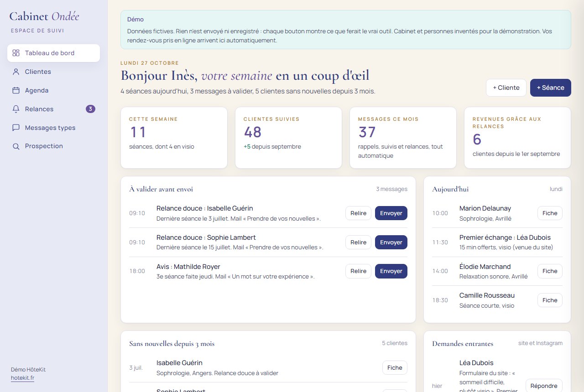The height and width of the screenshot is (392, 584).
Task: Relire the Mathilde Royer avis message
Action: pos(358,271)
